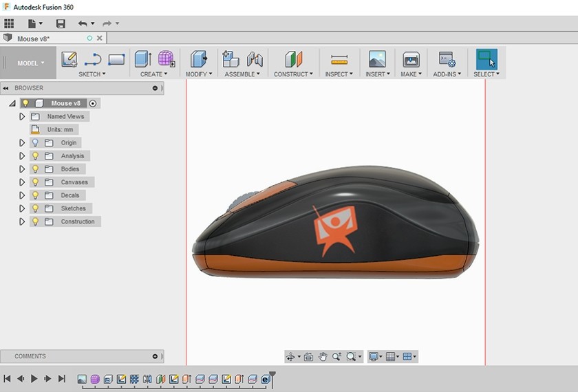Click the 3D Print icon in Make
578x392 pixels.
click(411, 59)
